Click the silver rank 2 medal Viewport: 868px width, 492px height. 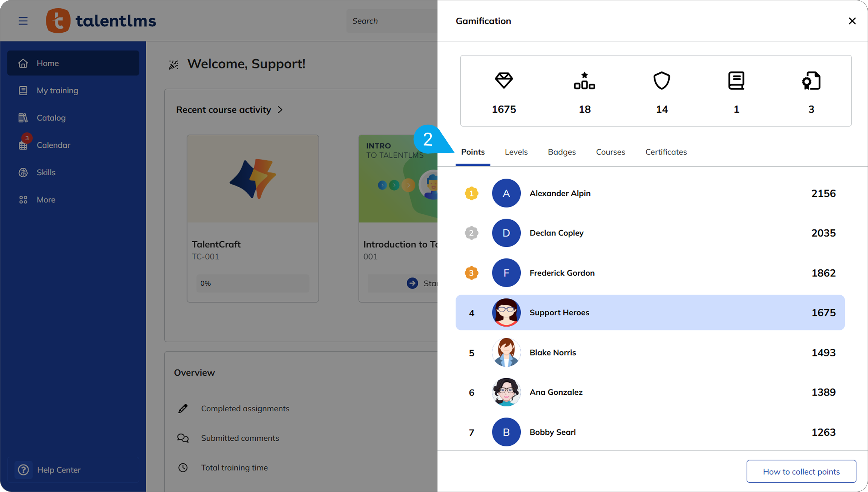[x=471, y=233]
